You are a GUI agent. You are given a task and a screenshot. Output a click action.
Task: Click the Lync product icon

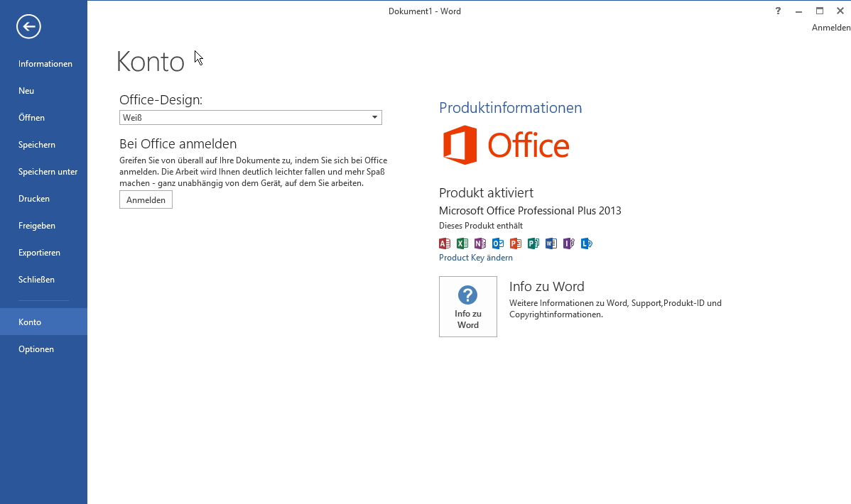point(587,243)
